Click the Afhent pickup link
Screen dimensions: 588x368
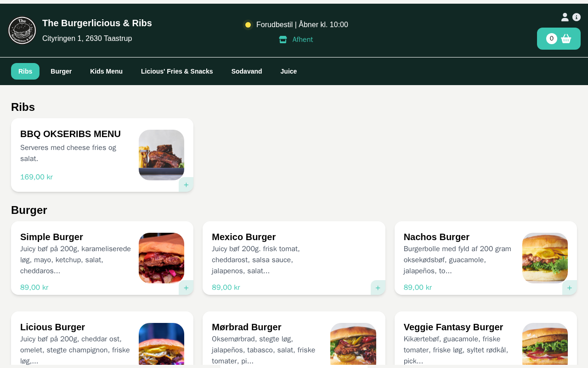(302, 40)
